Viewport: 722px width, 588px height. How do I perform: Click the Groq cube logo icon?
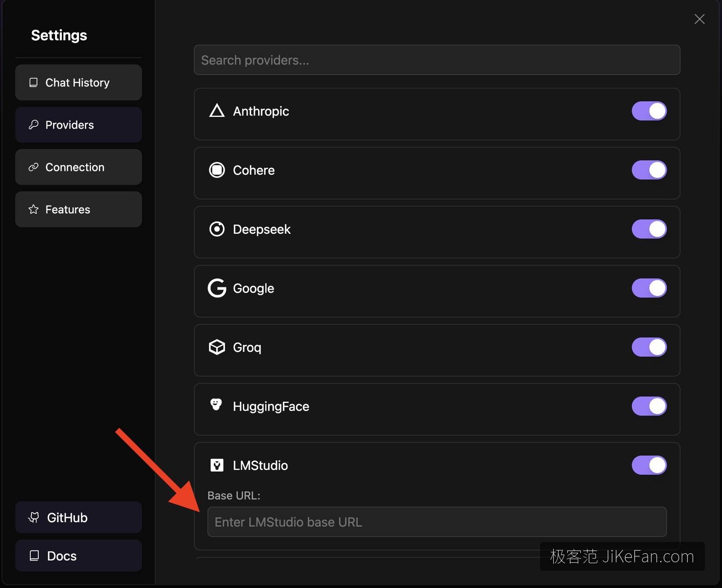pyautogui.click(x=217, y=347)
